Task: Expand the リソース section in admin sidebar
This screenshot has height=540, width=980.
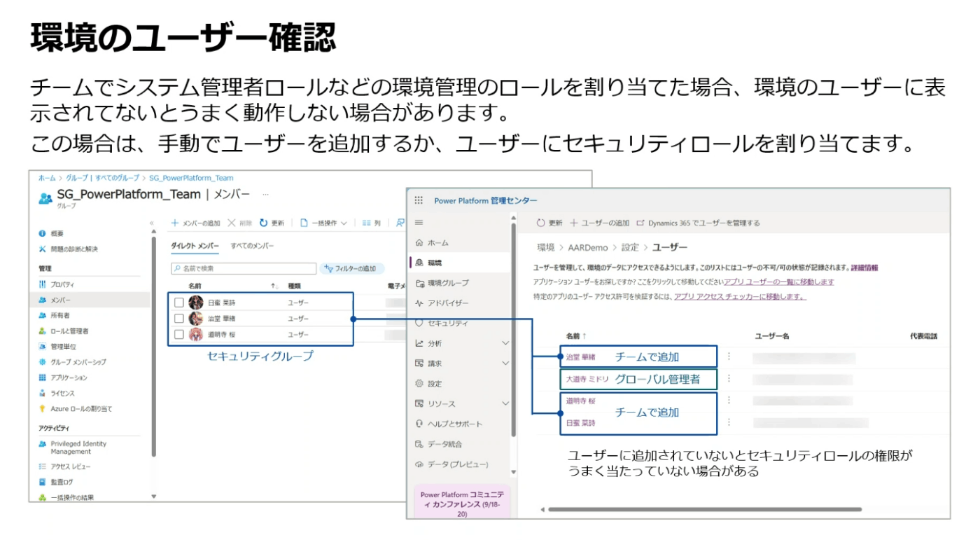Action: point(505,404)
